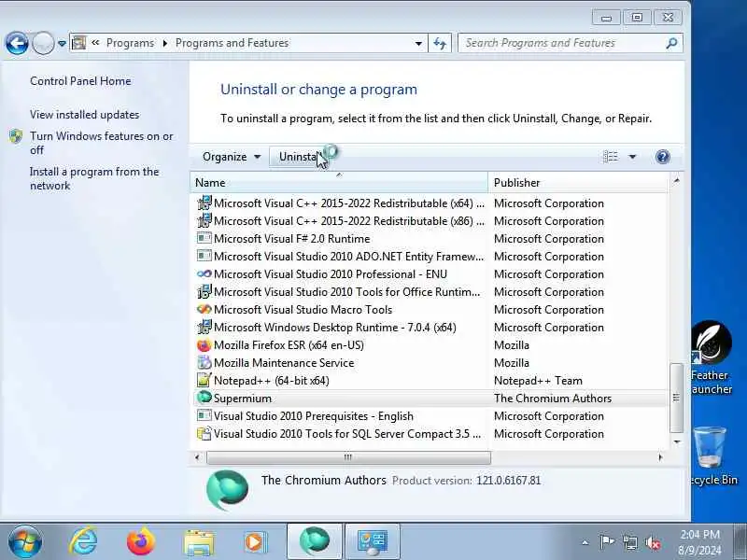Select Visual C++ 2015-2022 Redistributable (x86) icon

point(204,220)
